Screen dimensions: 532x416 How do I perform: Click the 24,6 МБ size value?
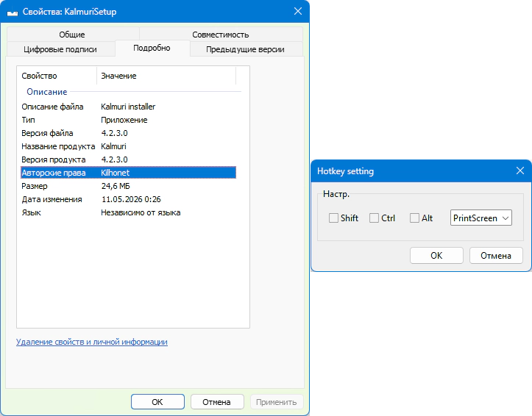(116, 186)
